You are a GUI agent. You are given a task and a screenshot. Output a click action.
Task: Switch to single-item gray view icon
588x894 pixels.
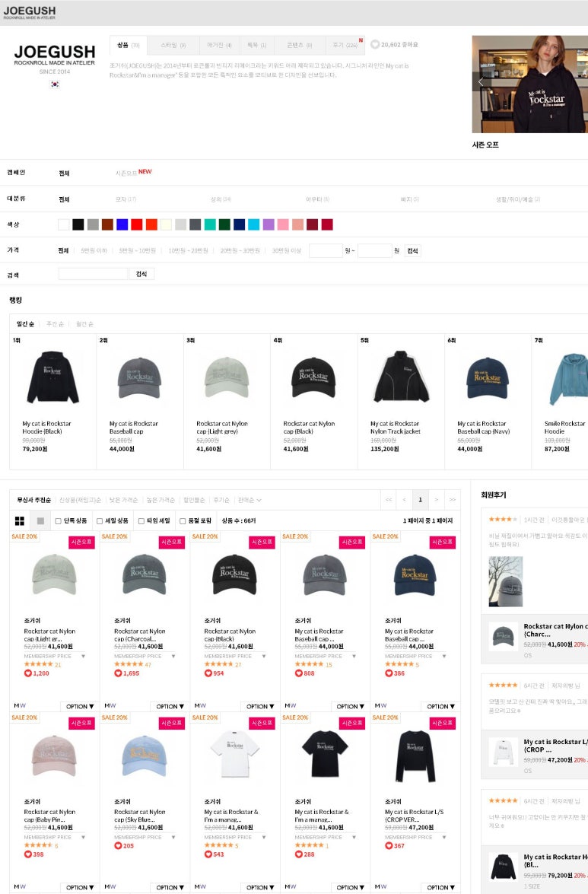coord(40,520)
